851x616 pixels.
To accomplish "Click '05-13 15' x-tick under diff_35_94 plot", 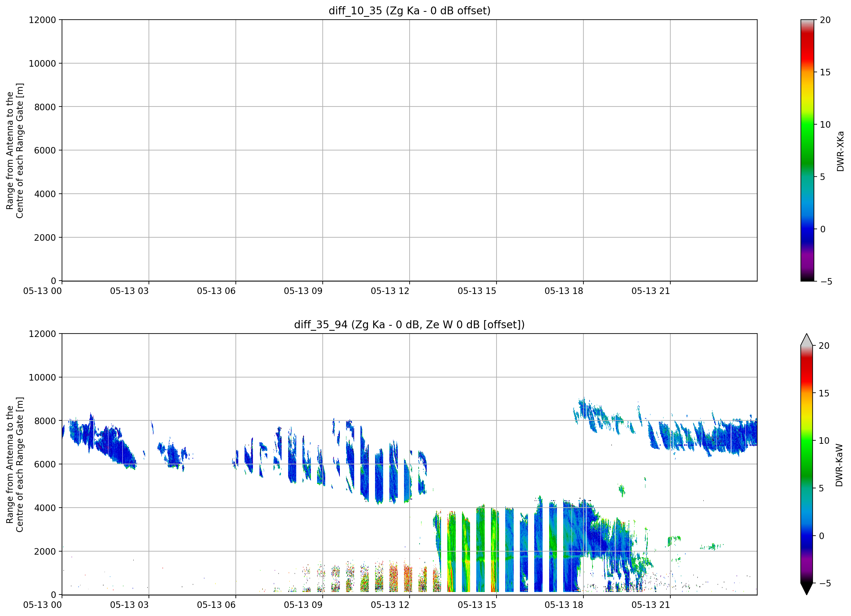I will 477,605.
